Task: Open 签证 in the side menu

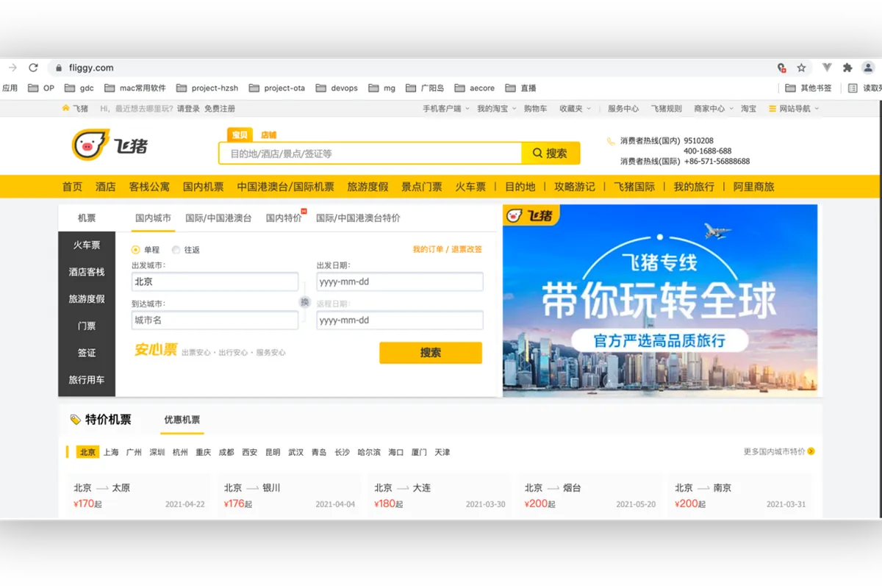Action: pos(87,353)
